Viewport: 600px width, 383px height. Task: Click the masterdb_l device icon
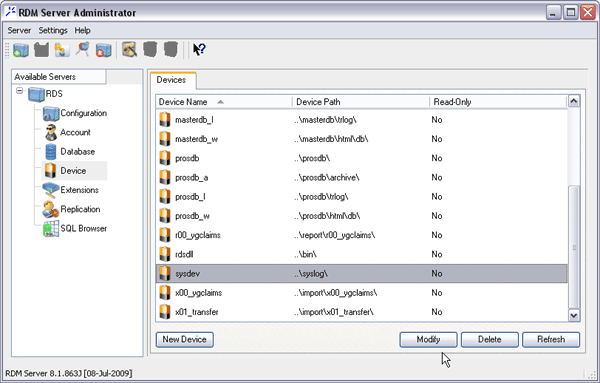[165, 120]
